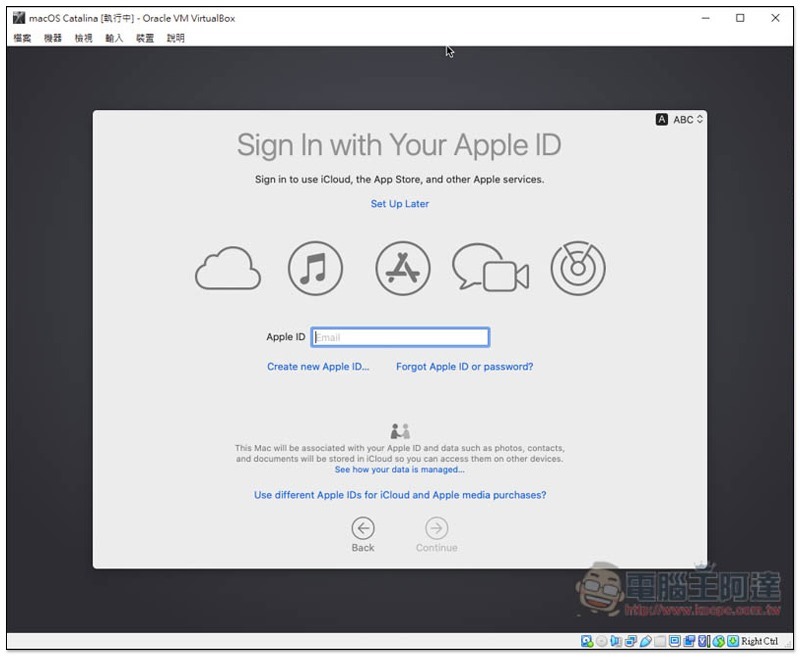Click the audio status icon
This screenshot has width=800, height=657.
point(616,641)
